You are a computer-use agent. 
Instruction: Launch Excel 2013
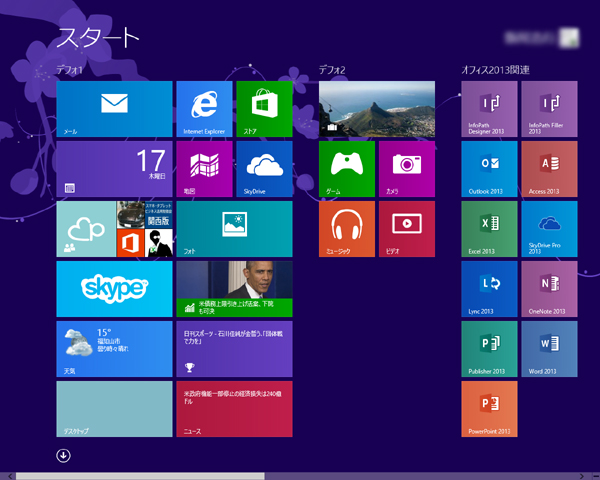tap(489, 229)
